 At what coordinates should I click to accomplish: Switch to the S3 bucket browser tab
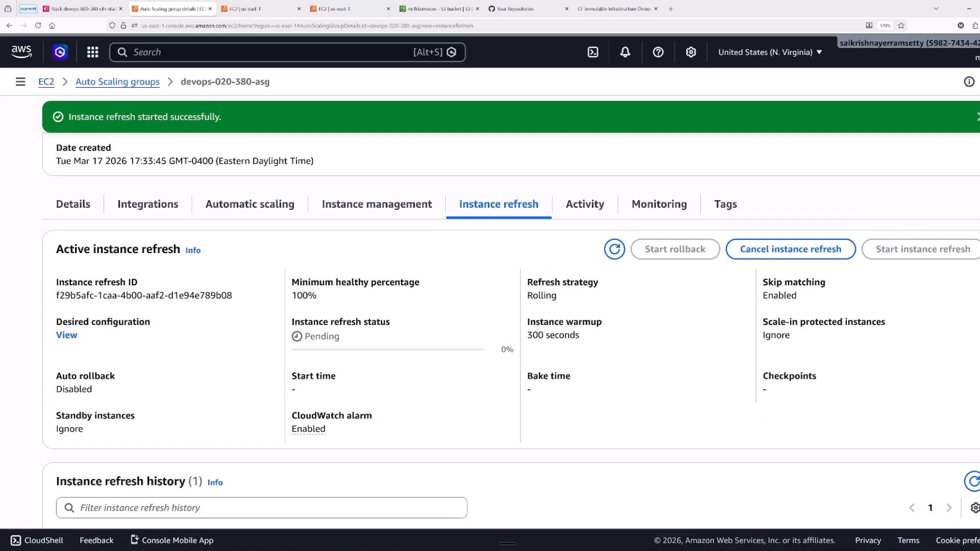point(439,9)
